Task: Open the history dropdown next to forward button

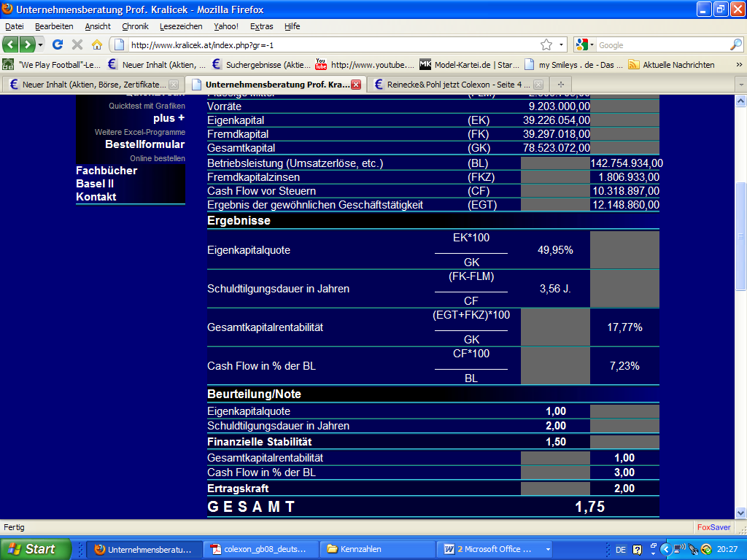Action: (x=41, y=44)
